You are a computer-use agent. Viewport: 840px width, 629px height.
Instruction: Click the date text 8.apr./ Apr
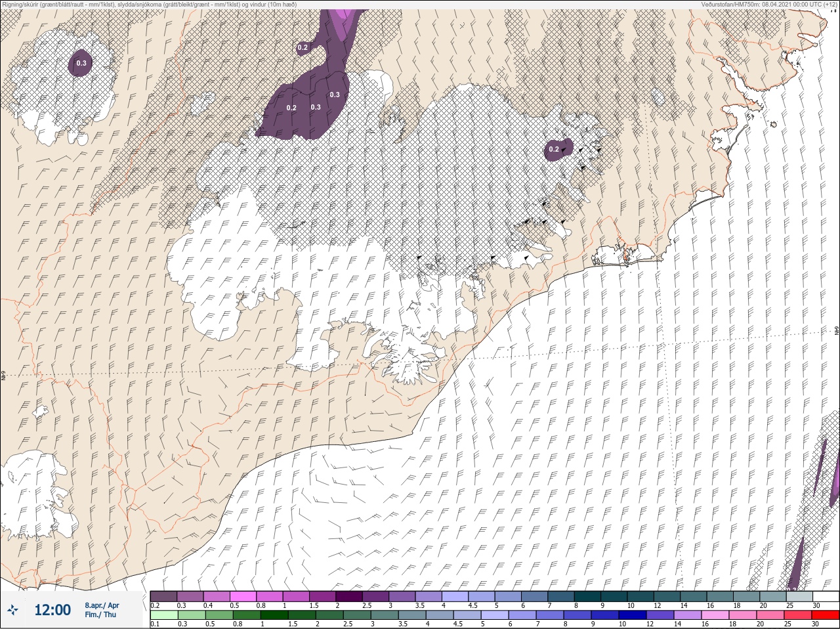click(102, 605)
